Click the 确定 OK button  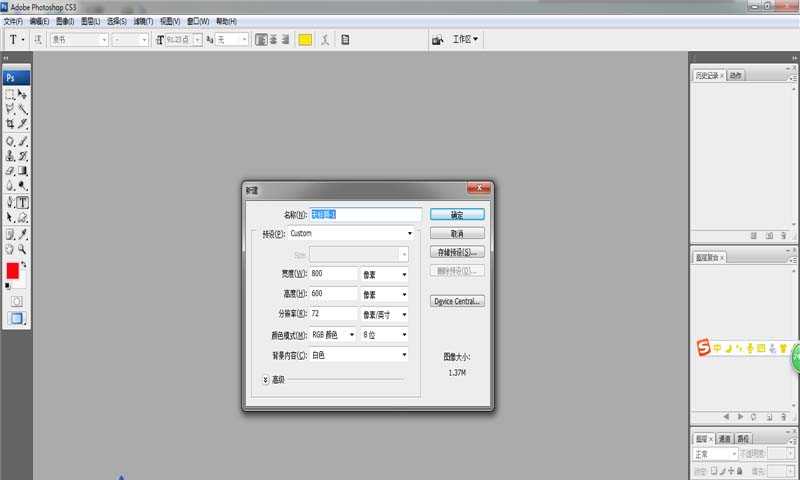[x=457, y=214]
